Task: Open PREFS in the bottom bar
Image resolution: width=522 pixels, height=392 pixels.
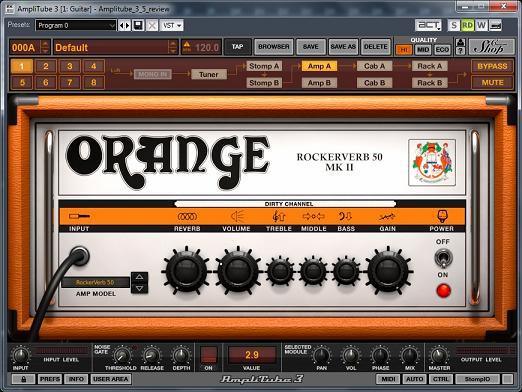Action: tap(50, 379)
